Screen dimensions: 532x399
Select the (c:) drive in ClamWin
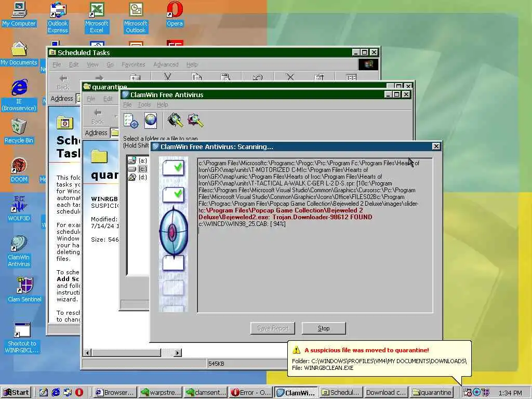point(138,169)
